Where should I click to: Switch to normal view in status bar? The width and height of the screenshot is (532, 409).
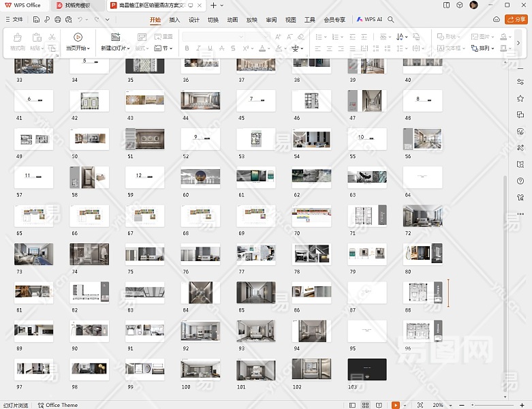352,405
